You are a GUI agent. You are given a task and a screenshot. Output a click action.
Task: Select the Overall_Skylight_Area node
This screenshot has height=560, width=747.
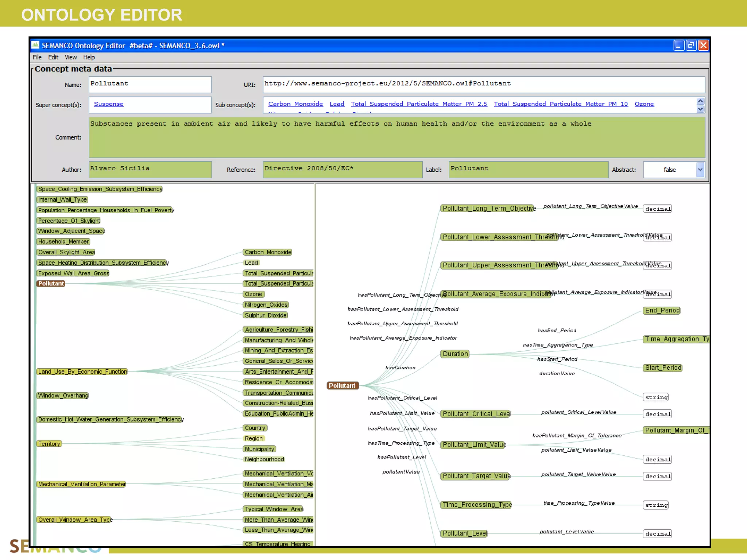66,252
